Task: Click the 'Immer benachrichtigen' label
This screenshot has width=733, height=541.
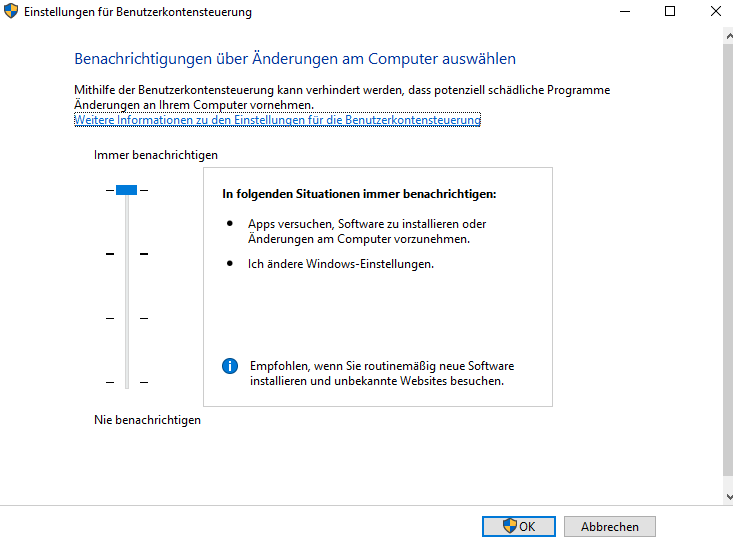Action: pos(156,155)
